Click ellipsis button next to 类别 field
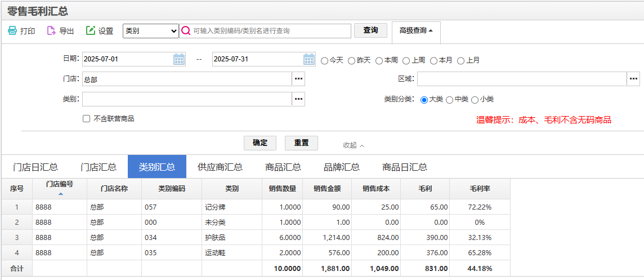644x280 pixels. pyautogui.click(x=298, y=99)
